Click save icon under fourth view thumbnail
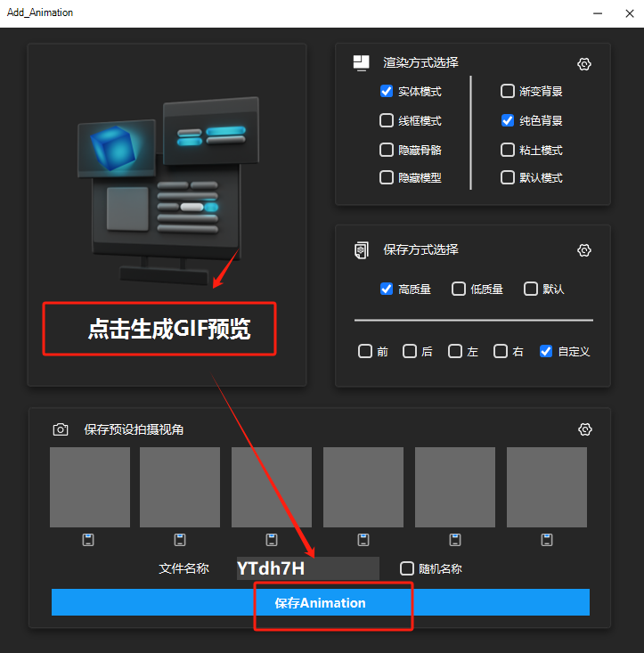The height and width of the screenshot is (653, 644). point(363,540)
